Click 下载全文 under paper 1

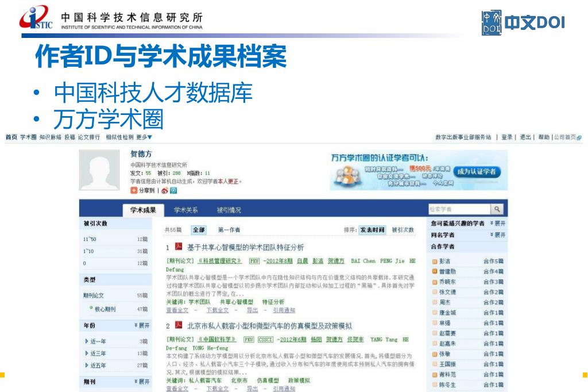(x=218, y=310)
